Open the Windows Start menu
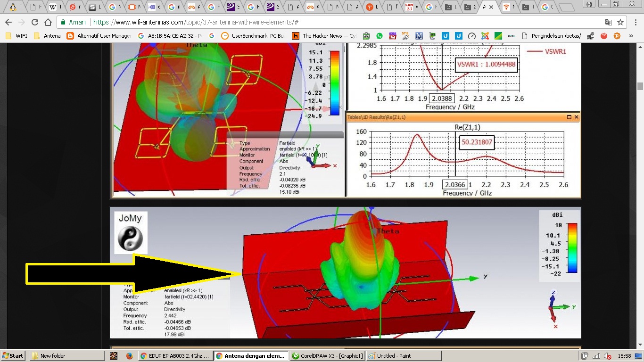644x362 pixels. [13, 356]
